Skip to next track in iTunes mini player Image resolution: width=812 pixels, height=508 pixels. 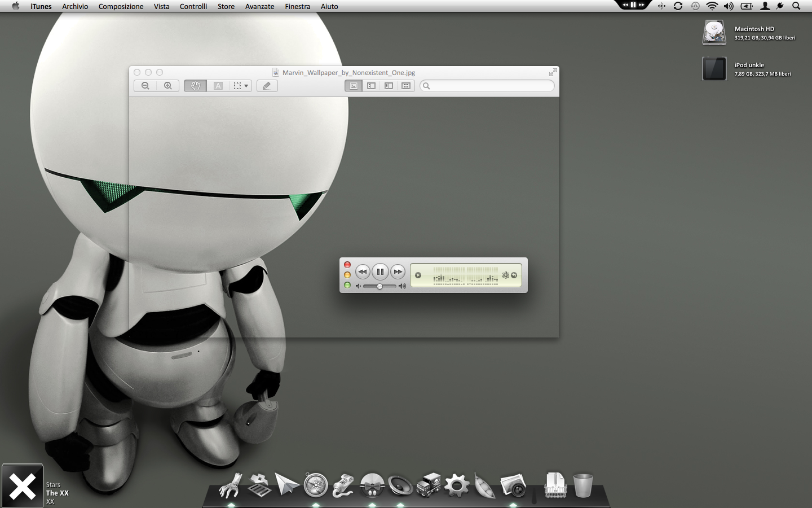[398, 272]
